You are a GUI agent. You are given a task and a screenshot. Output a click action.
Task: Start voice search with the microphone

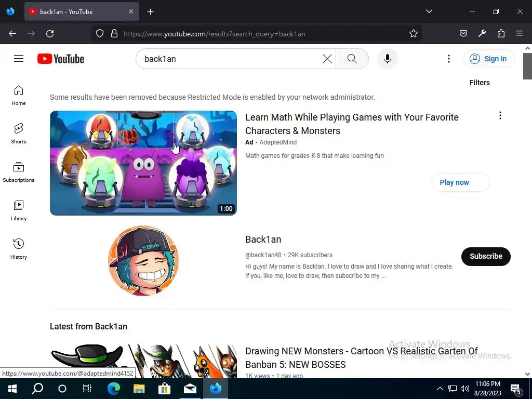388,59
